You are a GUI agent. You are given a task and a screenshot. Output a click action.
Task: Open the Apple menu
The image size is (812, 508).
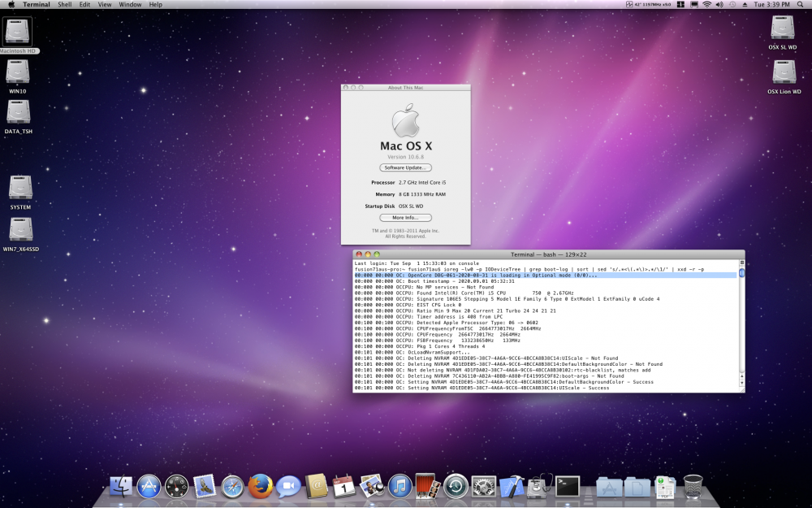coord(11,5)
